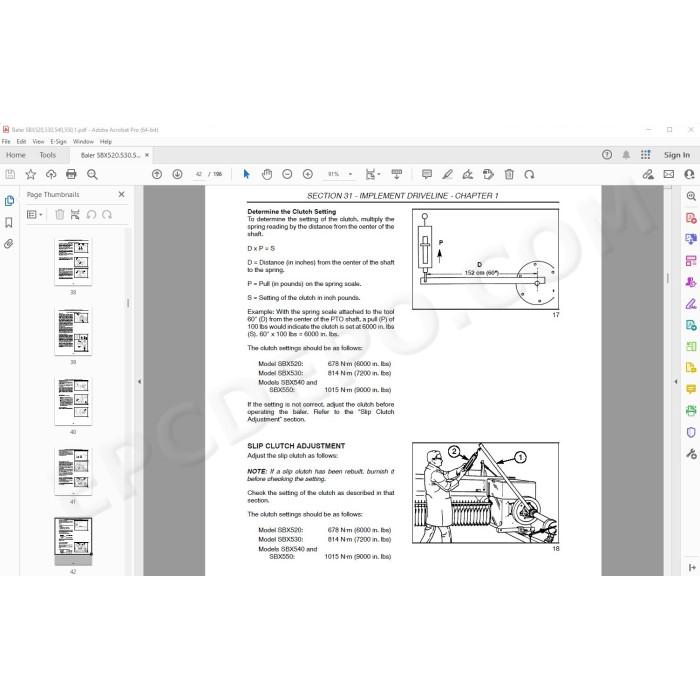
Task: Open the user account icon
Action: pyautogui.click(x=689, y=174)
